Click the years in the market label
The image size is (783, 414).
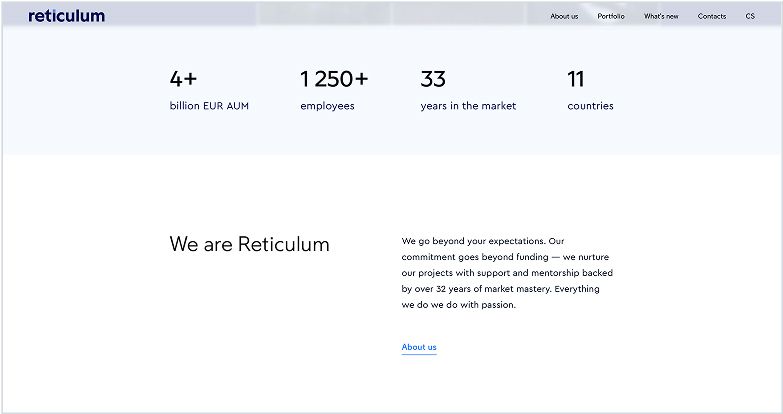point(468,106)
